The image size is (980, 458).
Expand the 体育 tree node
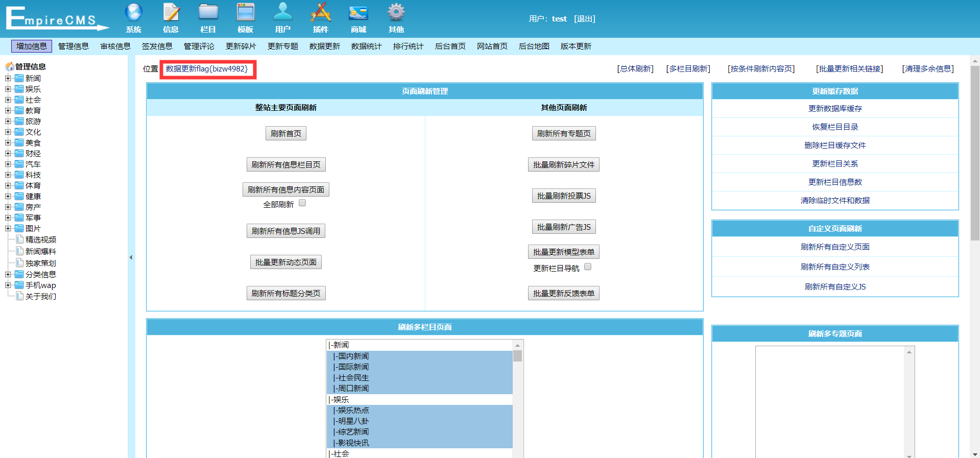[x=8, y=185]
